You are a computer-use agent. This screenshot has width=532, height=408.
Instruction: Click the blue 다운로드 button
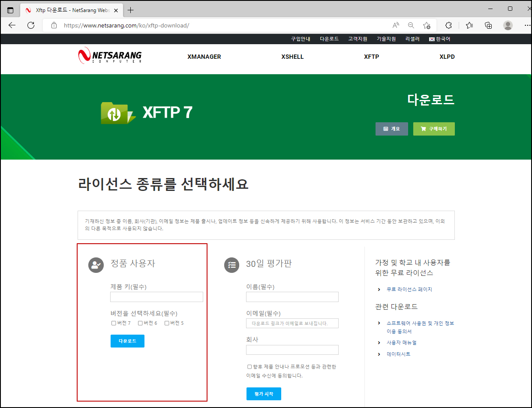pyautogui.click(x=127, y=341)
